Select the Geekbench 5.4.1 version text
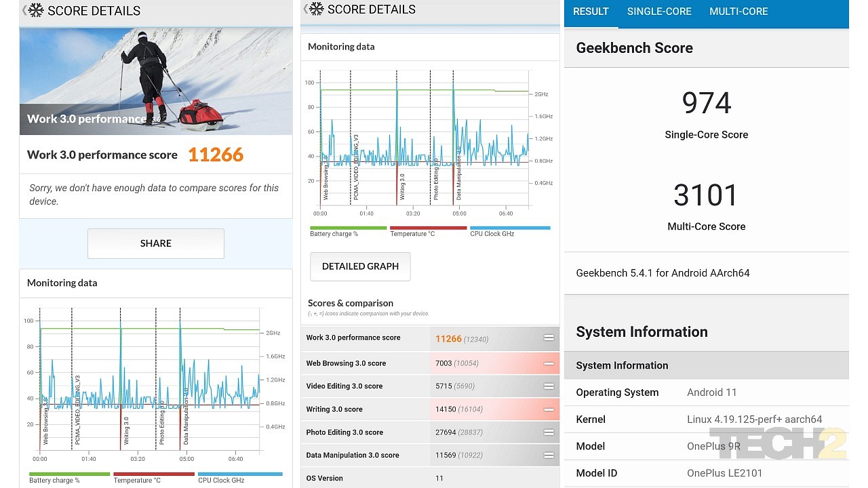868x488 pixels. (x=663, y=273)
